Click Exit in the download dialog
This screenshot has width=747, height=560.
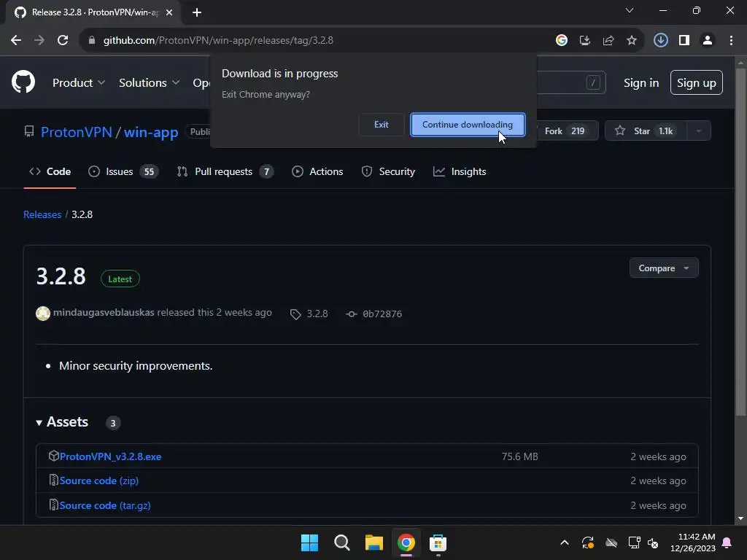(381, 125)
